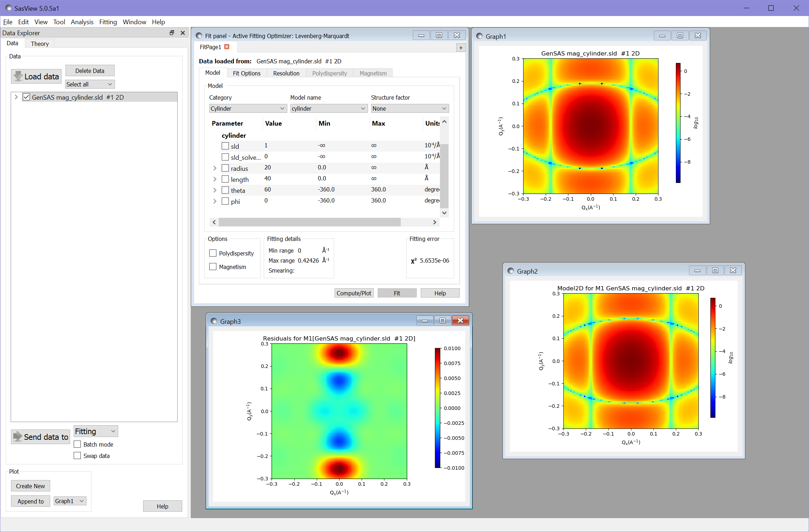Minimize the Graph3 window
The height and width of the screenshot is (532, 809).
(425, 321)
